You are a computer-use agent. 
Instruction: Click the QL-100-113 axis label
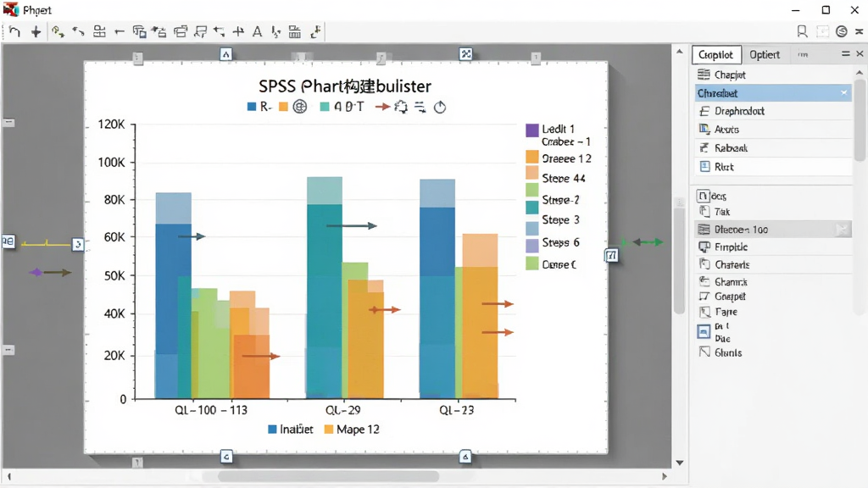pyautogui.click(x=211, y=410)
